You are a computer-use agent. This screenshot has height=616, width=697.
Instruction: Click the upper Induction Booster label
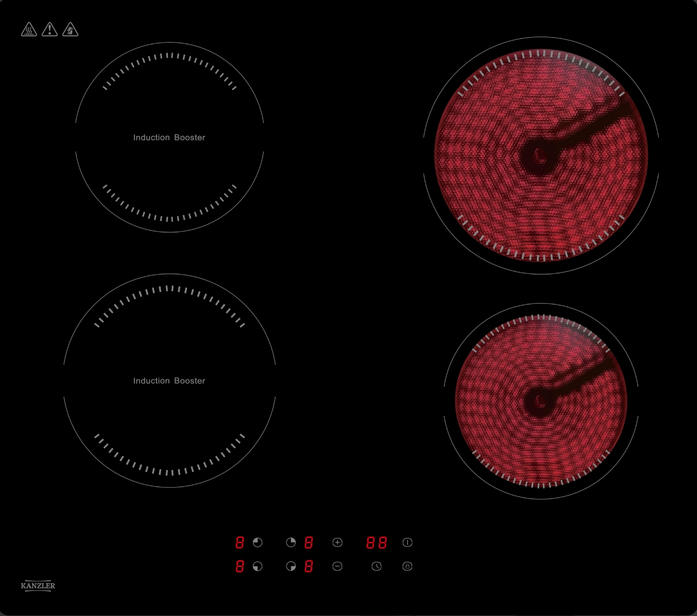tap(169, 137)
